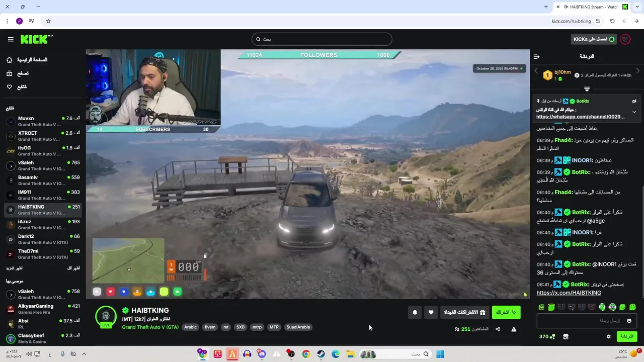
Task: Expand the leaderboard dropdown handle
Action: (x=587, y=89)
